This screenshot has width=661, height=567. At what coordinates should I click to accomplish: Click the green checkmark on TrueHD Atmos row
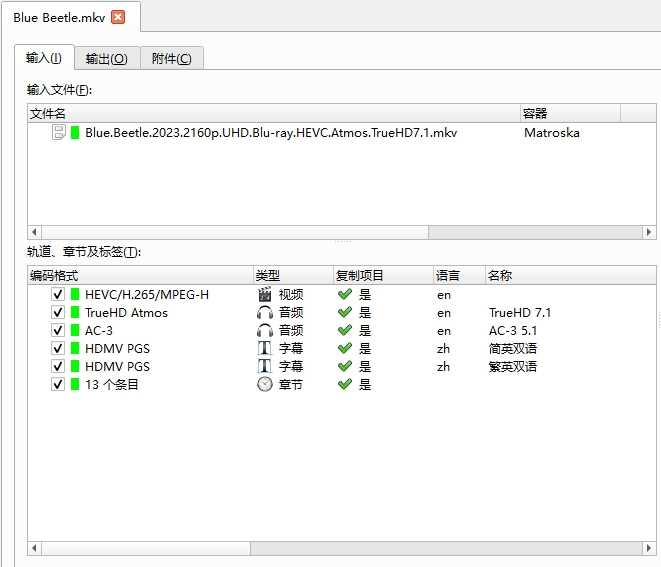coord(345,312)
